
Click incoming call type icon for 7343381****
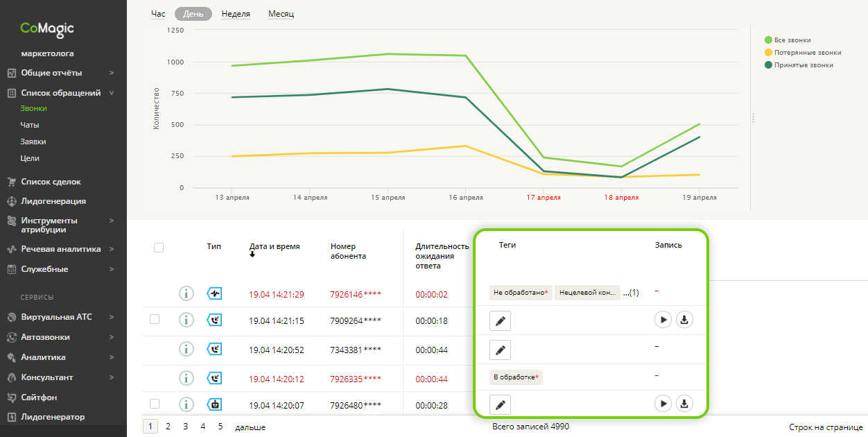pos(215,350)
